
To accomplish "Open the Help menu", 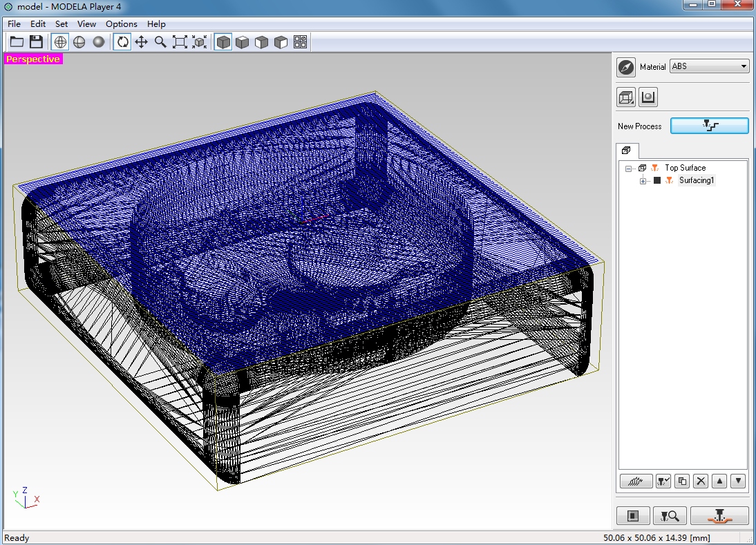I will 156,23.
